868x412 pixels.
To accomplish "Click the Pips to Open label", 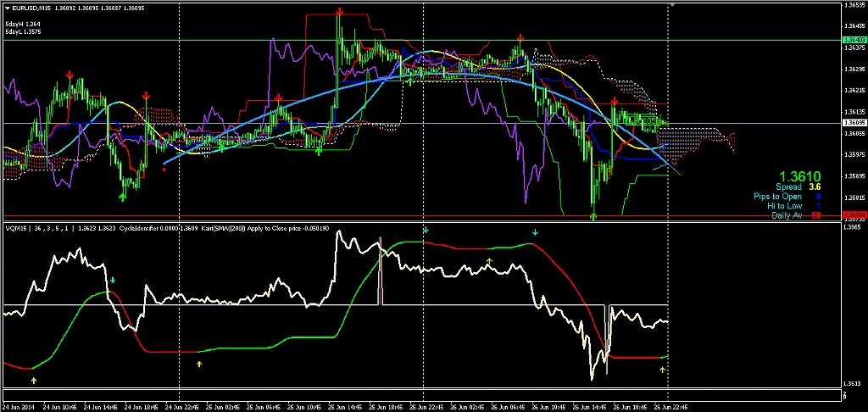I will click(777, 197).
